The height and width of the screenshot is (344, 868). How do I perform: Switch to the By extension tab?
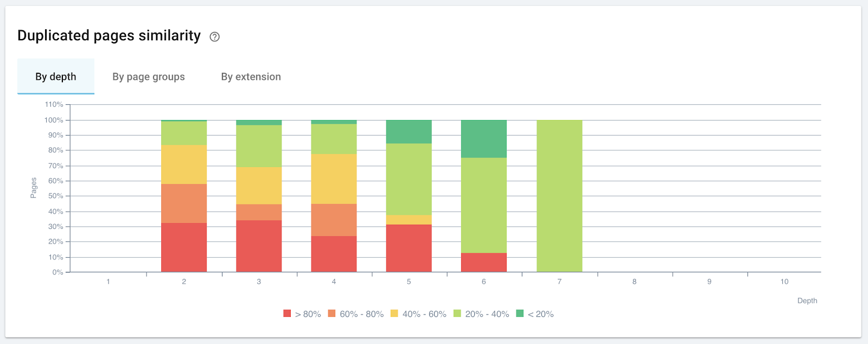(x=251, y=77)
